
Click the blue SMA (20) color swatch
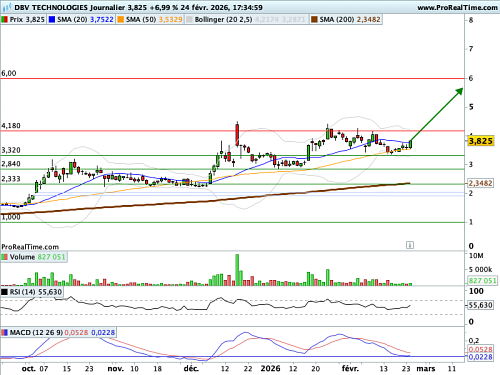point(52,19)
